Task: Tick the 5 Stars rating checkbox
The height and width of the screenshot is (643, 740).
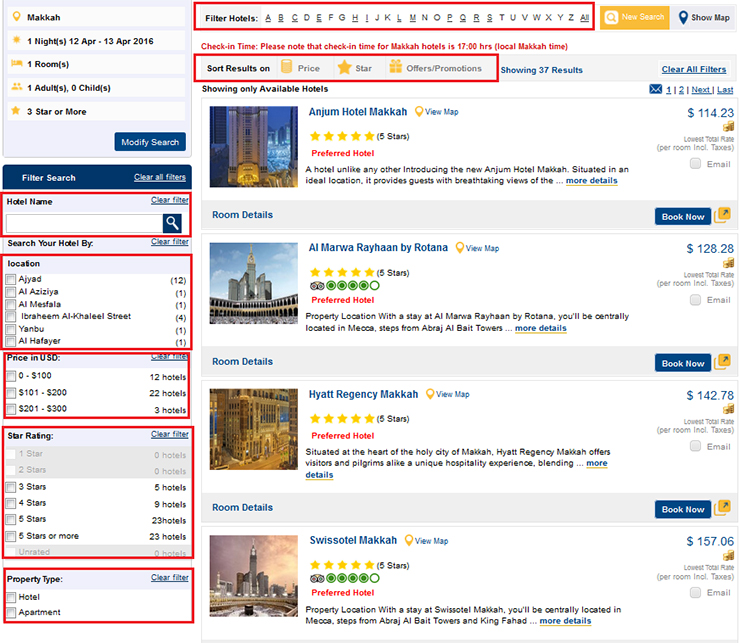Action: coord(11,520)
